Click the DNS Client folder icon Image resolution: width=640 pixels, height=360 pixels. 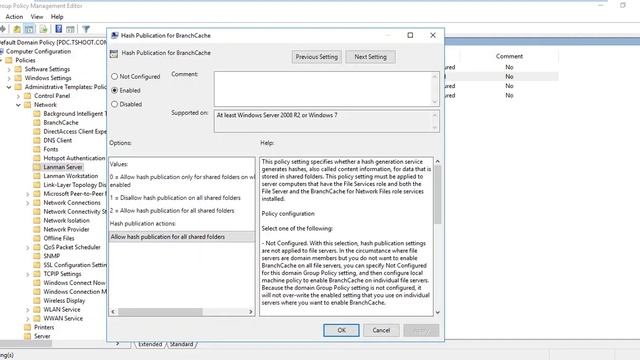point(37,140)
